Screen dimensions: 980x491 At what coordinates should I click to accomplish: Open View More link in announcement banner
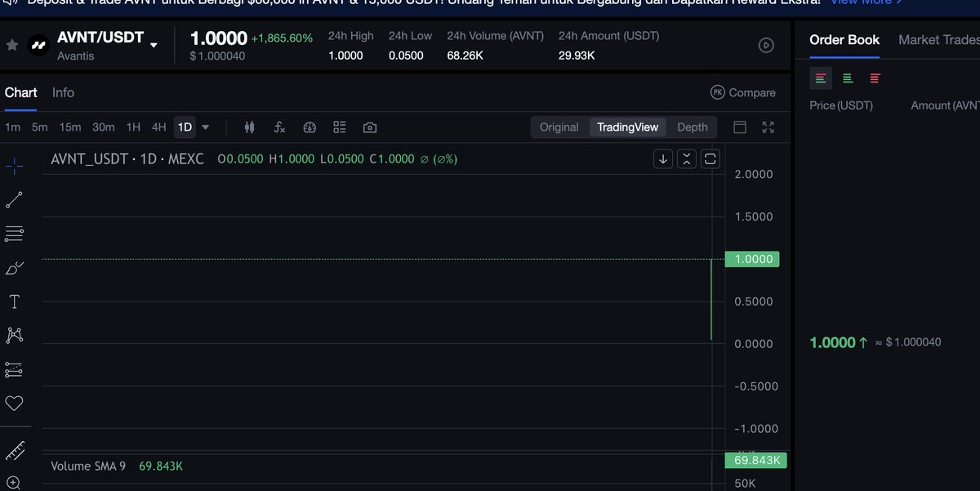866,2
